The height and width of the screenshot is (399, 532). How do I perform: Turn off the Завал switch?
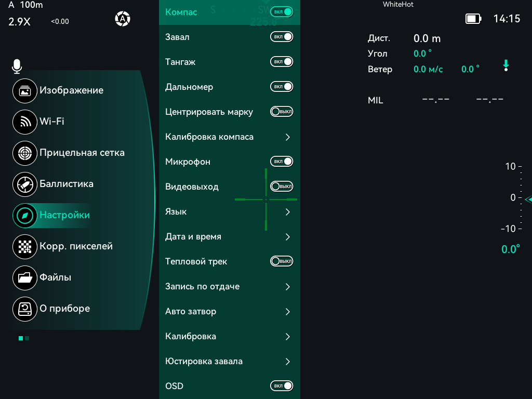(282, 37)
